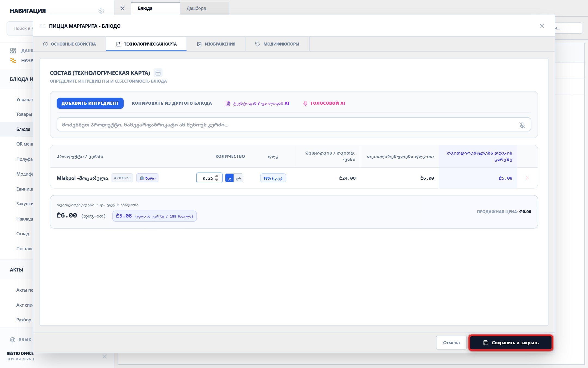
Task: Click the text/file AI import button
Action: pyautogui.click(x=258, y=103)
